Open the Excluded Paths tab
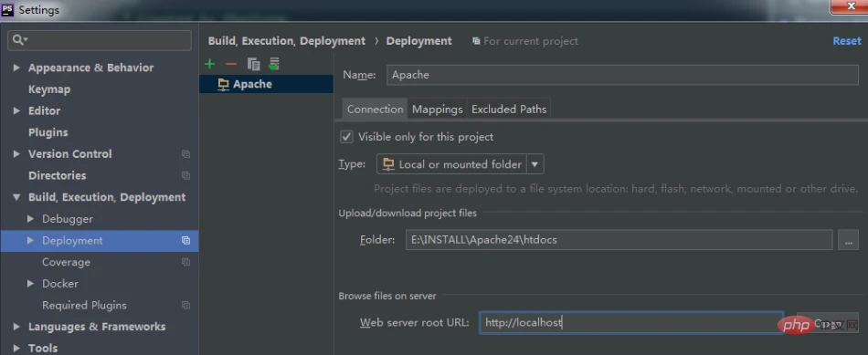 coord(509,109)
